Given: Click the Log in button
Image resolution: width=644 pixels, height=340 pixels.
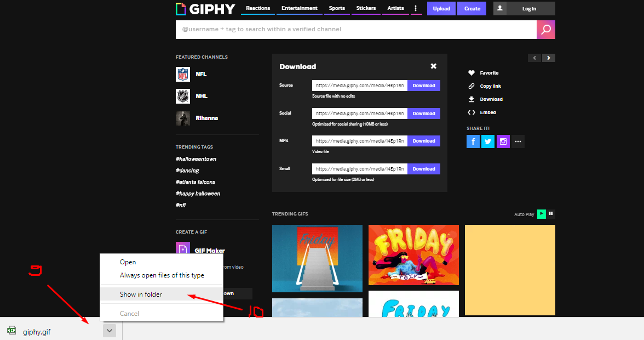Looking at the screenshot, I should click(x=529, y=9).
